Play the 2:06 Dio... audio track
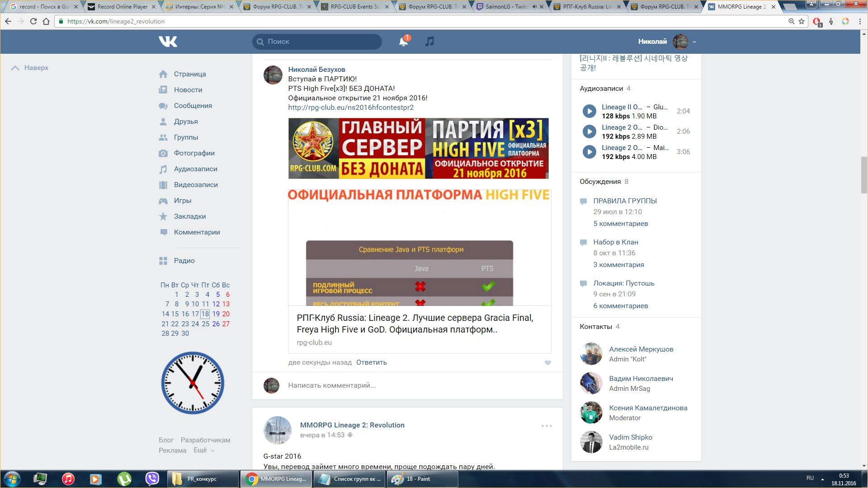868x488 pixels. click(589, 131)
